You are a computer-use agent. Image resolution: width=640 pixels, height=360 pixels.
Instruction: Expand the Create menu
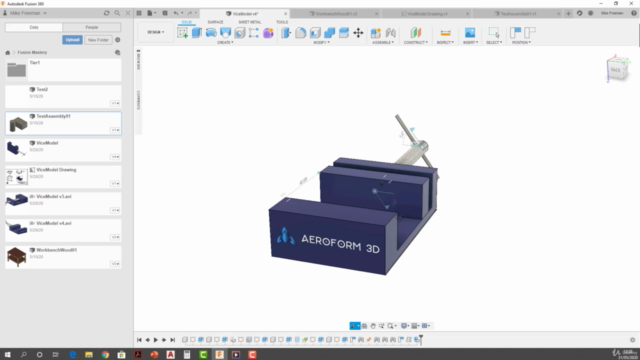tap(225, 42)
